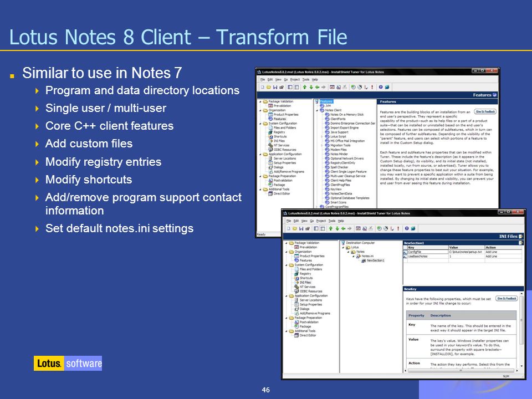
Task: Collapse the Notes Client feature node
Action: [x=318, y=110]
